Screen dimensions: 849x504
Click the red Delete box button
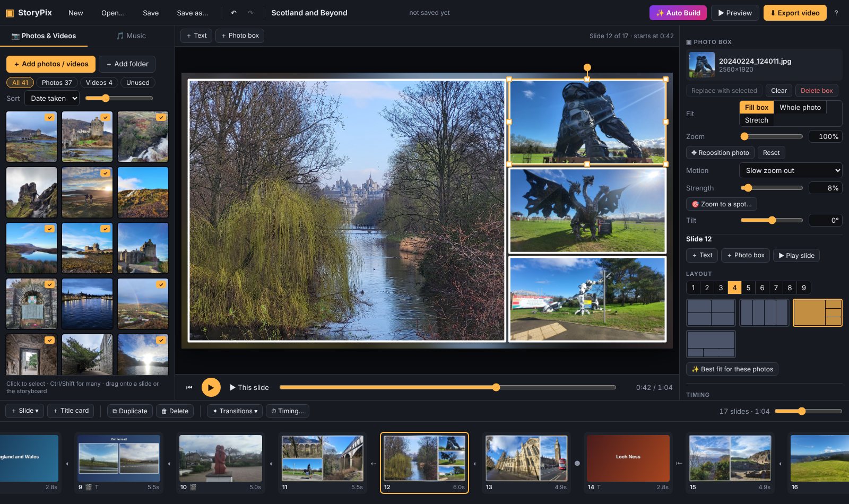point(817,91)
